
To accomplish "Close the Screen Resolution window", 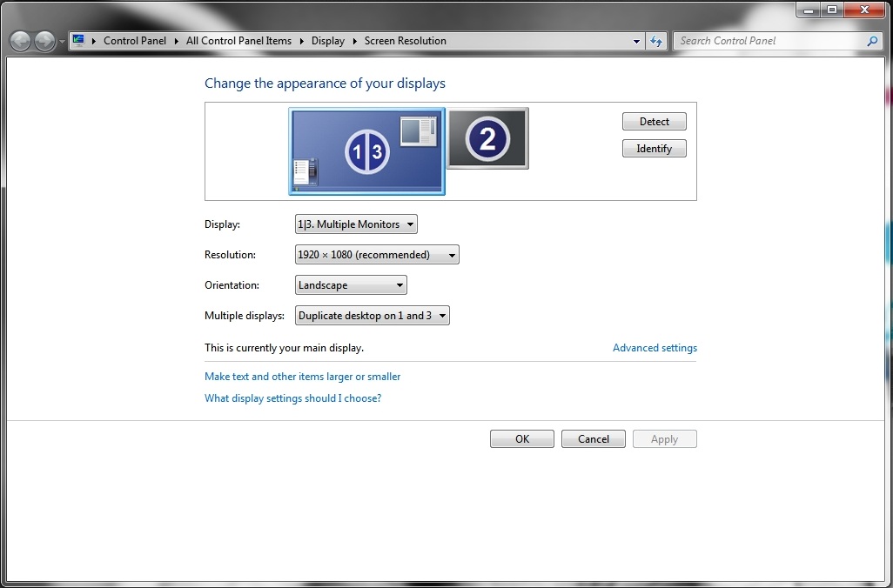I will tap(864, 10).
